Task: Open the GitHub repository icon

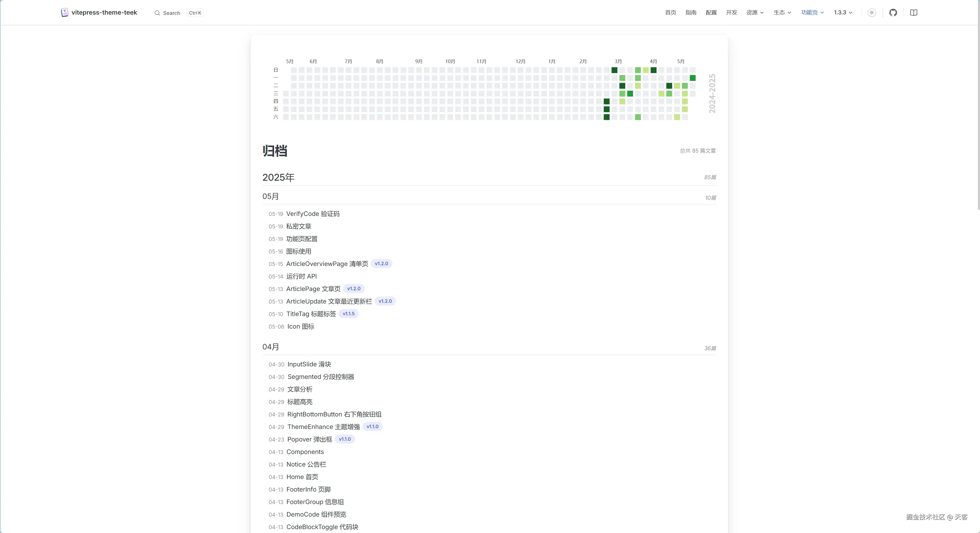Action: click(893, 13)
